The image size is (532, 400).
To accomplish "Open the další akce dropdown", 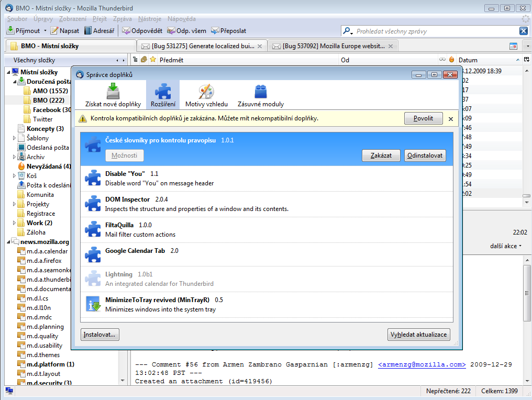I will 505,246.
